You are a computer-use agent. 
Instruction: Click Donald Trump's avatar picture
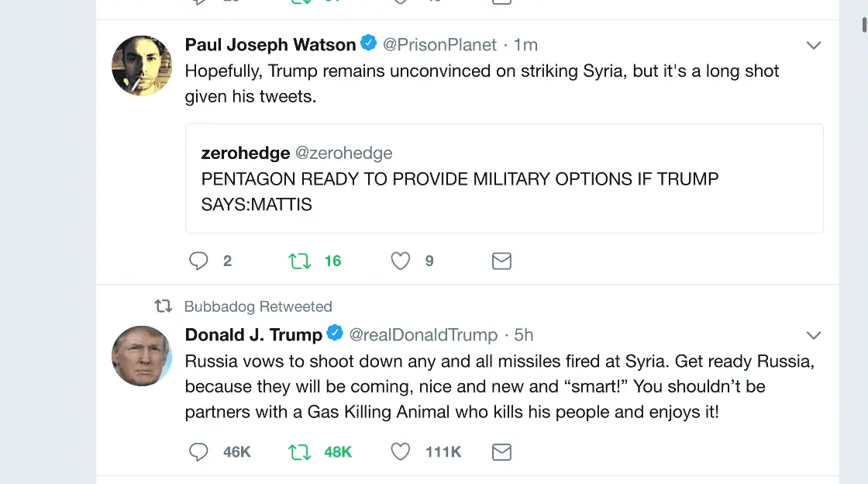pos(142,356)
